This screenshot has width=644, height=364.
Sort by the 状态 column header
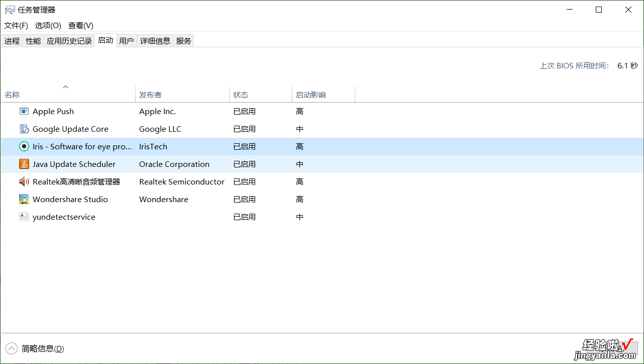[x=261, y=94]
